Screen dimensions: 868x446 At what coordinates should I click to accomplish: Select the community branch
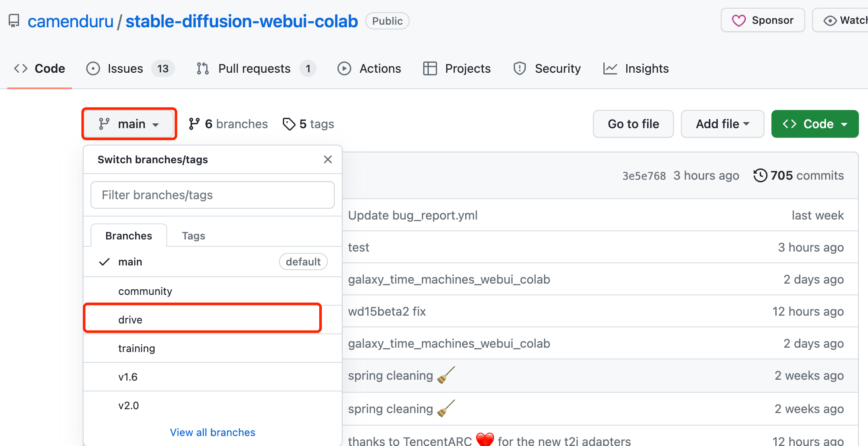213,291
